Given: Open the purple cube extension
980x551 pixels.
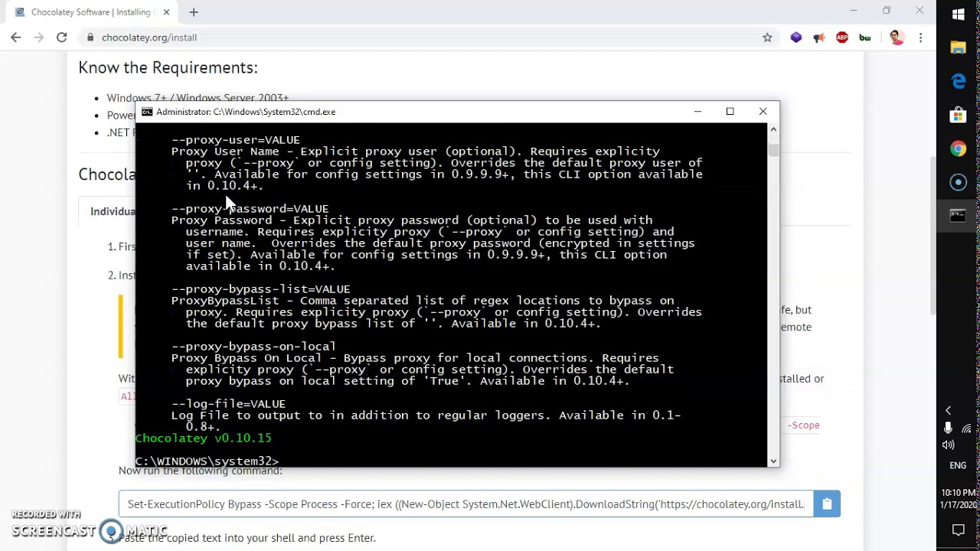Looking at the screenshot, I should pyautogui.click(x=796, y=37).
